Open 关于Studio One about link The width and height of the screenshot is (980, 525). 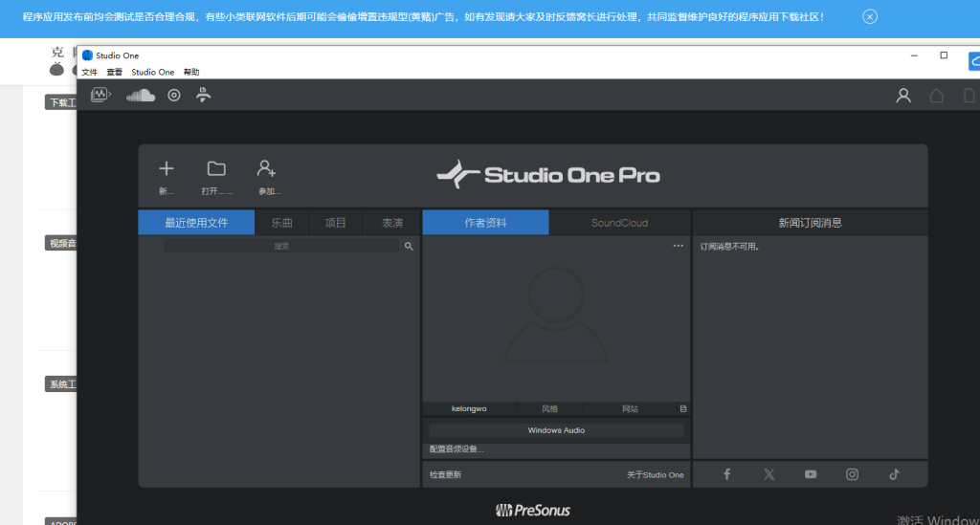(655, 475)
